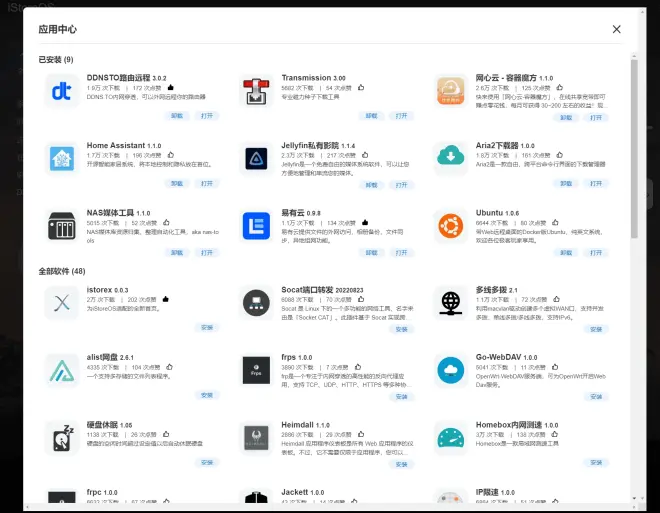Image resolution: width=660 pixels, height=513 pixels.
Task: Open NAS媒体工具 with 打开 button
Action: click(x=207, y=253)
